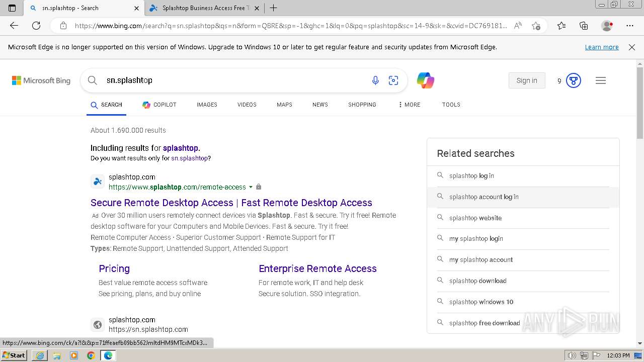Screen dimensions: 644x362
Task: Select related search splashtop log in
Action: 523,176
